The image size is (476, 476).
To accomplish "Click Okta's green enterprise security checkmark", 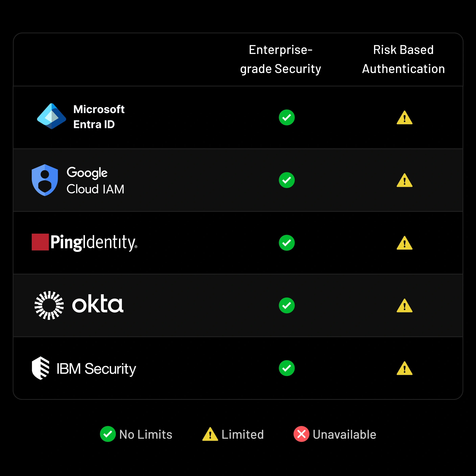I will pos(287,305).
